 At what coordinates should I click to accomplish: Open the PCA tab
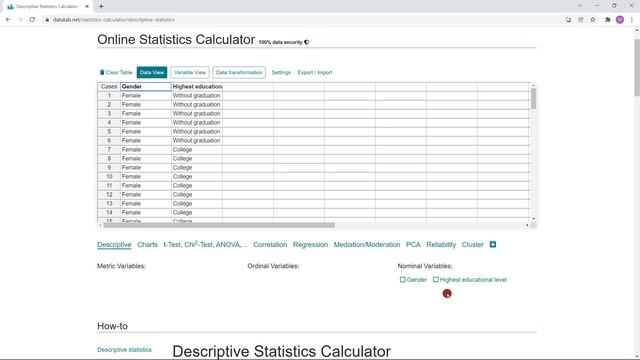(413, 244)
